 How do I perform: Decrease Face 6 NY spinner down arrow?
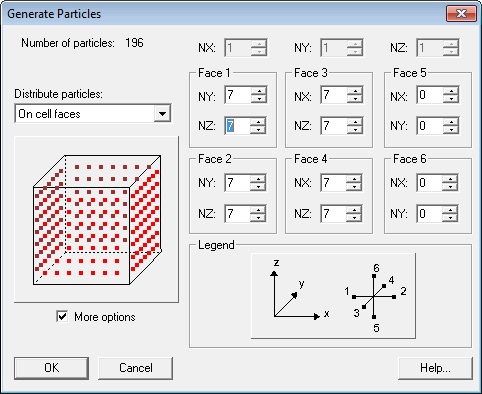(451, 217)
